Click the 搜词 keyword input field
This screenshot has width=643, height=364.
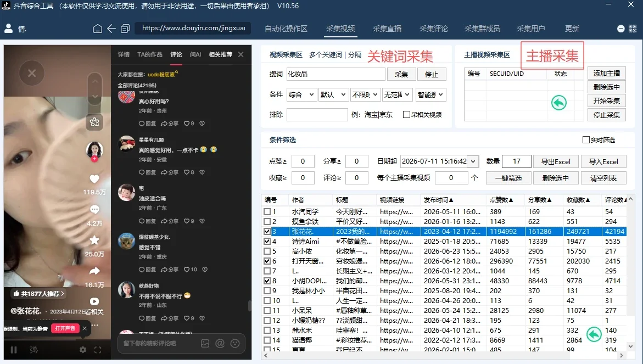tap(336, 74)
